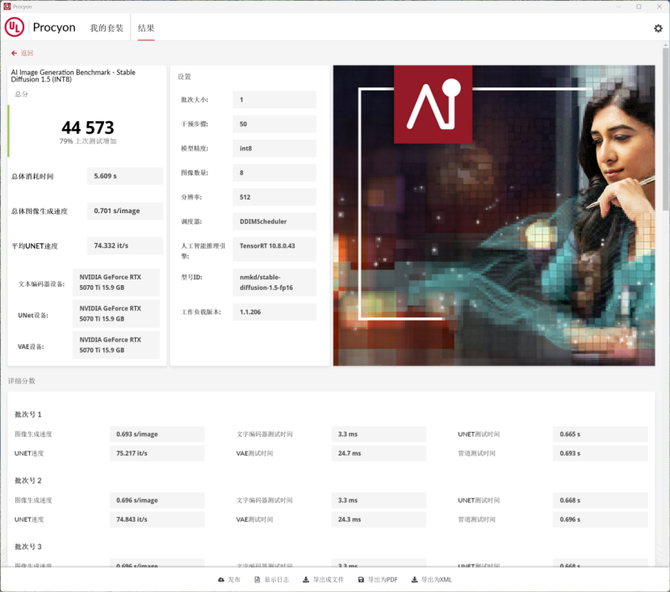Screen dimensions: 670x592
Task: Click the TensorRT 10.8.0.43 engine value
Action: [274, 249]
